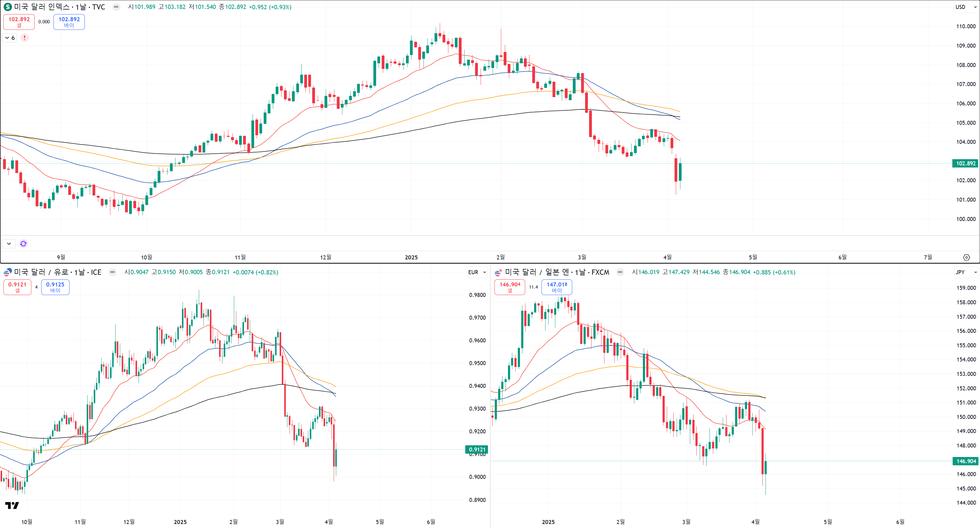Toggle the USD/JPY market status pill
The image size is (980, 528).
coord(620,272)
